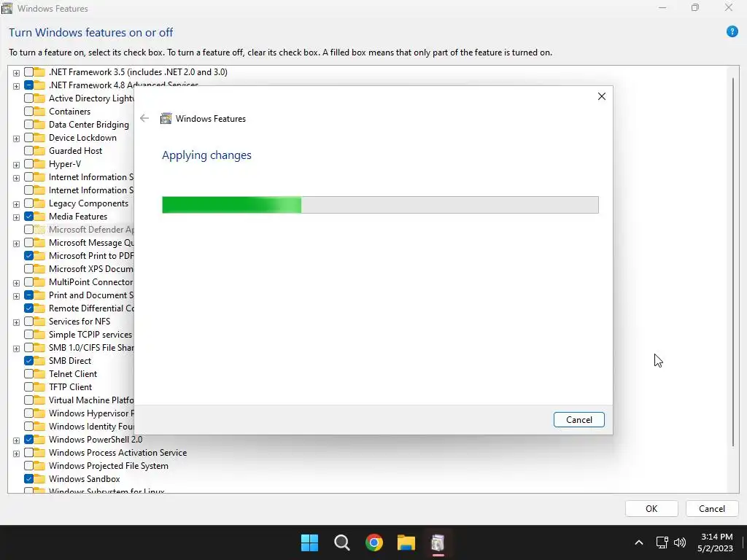Uncheck the Media Features checkbox
747x560 pixels.
28,217
